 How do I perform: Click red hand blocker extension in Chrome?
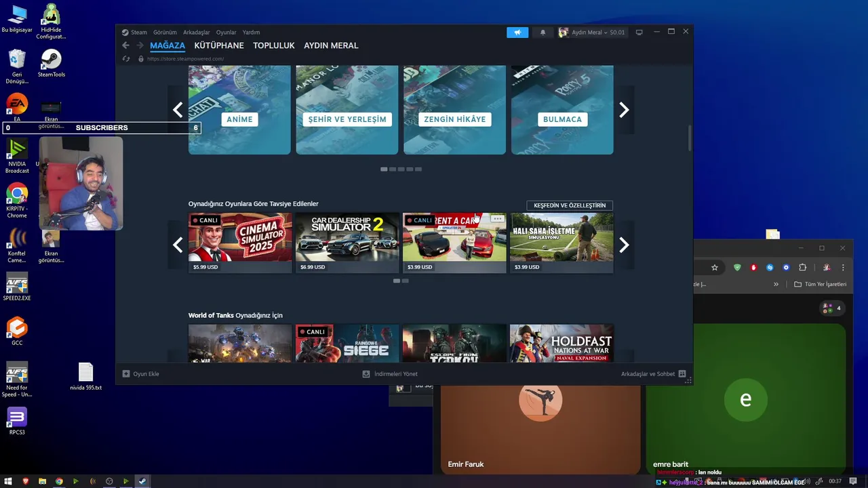(753, 267)
